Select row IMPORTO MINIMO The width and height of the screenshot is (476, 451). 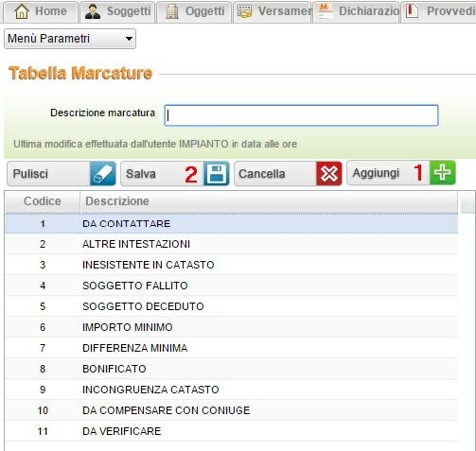pos(232,327)
